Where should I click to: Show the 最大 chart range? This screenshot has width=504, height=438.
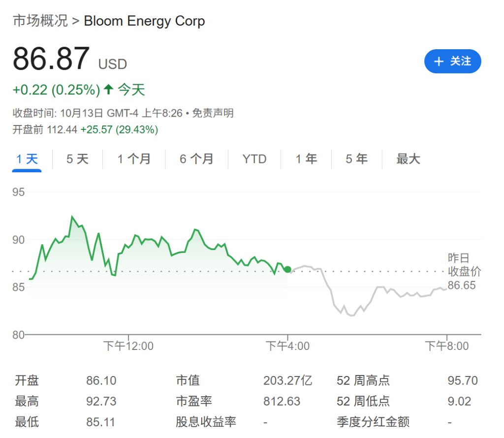click(x=408, y=159)
